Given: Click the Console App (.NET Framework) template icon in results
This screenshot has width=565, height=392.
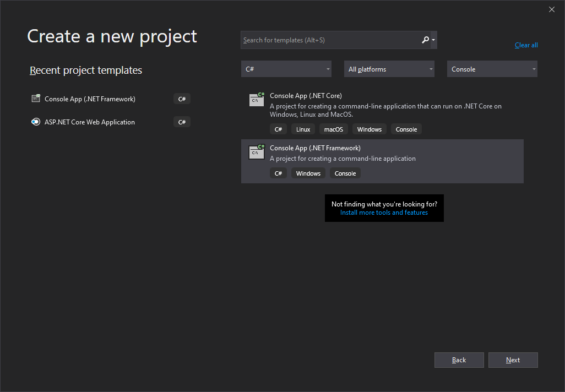Looking at the screenshot, I should 257,152.
